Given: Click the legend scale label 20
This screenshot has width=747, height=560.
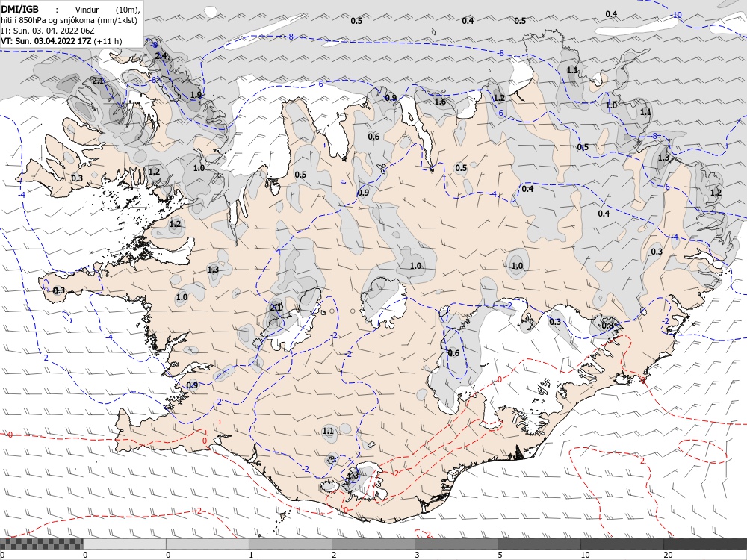Looking at the screenshot, I should click(668, 555).
